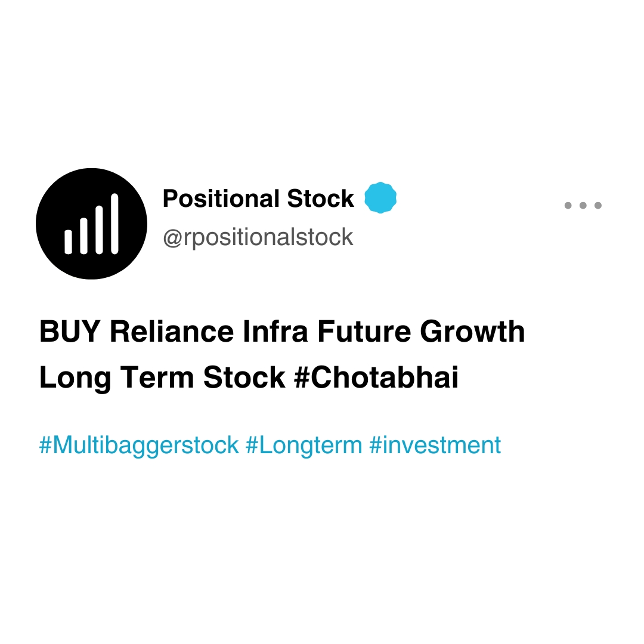Click the word Infra in the post
Viewport: 644px width, 644px height.
coord(275,332)
